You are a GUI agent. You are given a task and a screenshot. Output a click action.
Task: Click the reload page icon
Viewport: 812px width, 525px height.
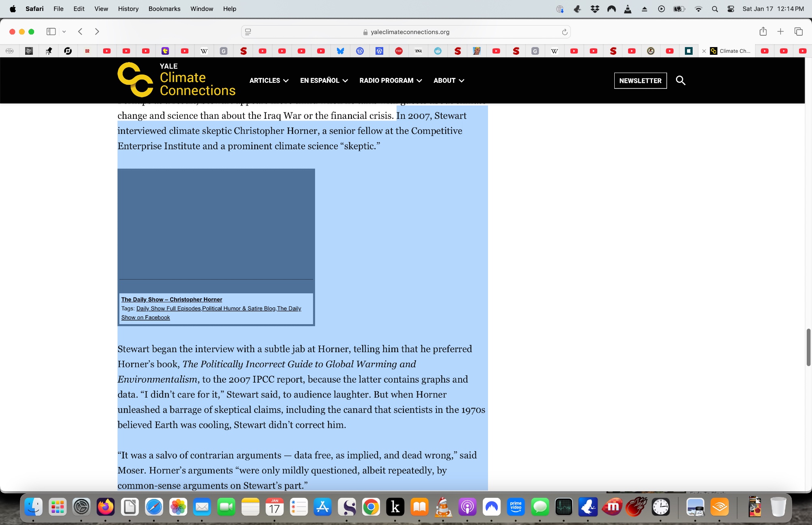coord(564,32)
